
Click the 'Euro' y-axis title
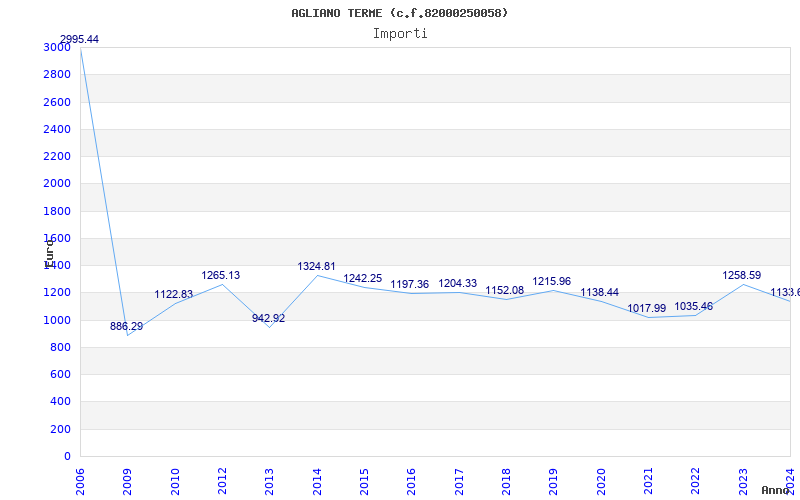click(49, 253)
